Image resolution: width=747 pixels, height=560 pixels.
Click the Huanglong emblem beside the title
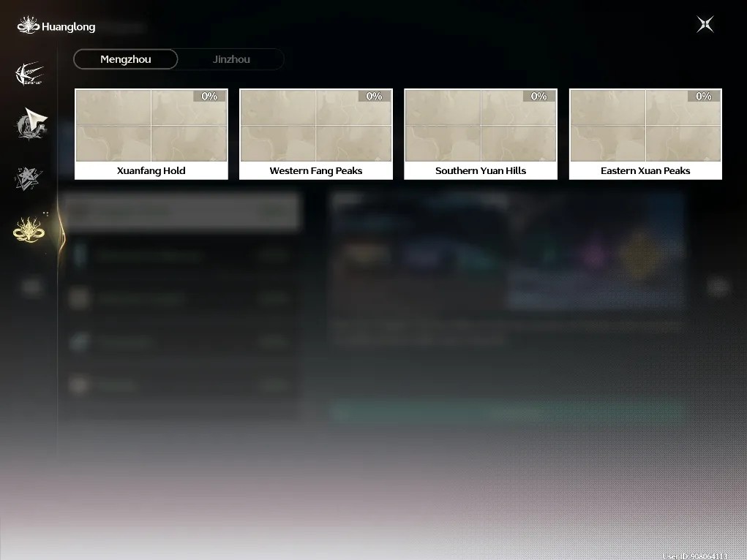pos(28,25)
